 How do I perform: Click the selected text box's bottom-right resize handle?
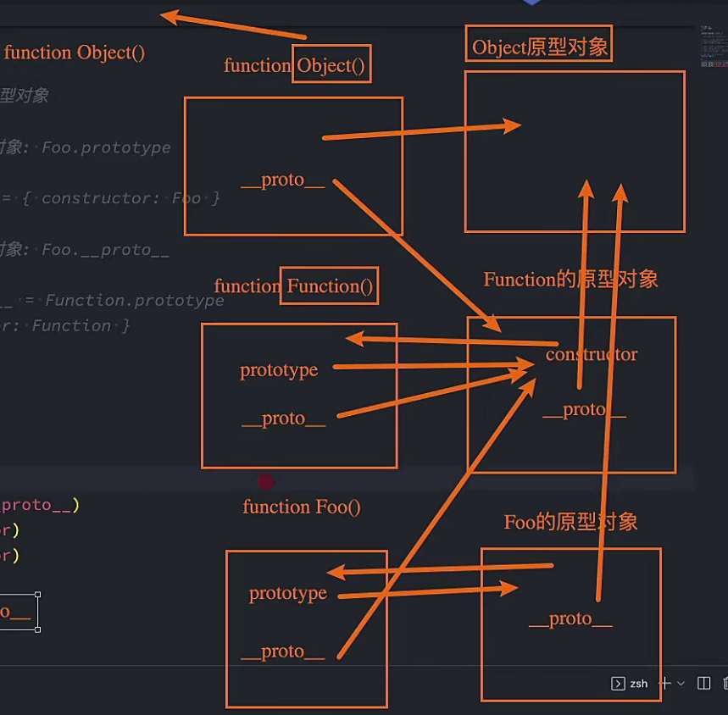(37, 629)
